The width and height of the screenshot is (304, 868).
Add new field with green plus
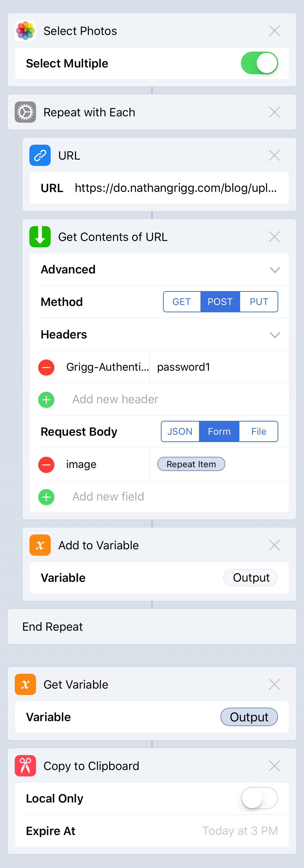46,497
